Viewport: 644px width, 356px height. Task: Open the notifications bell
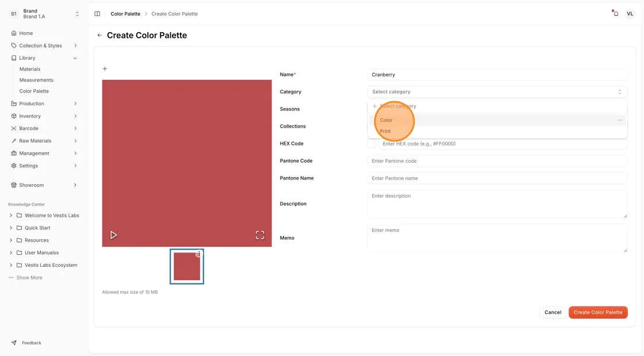616,14
